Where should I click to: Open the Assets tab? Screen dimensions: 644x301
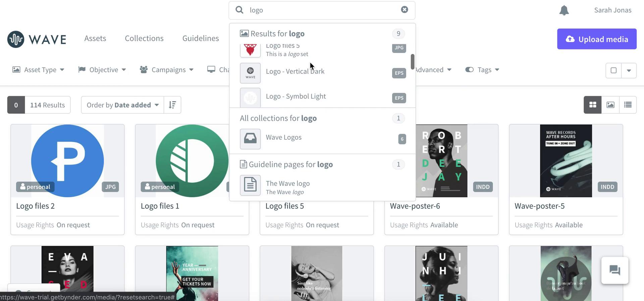(x=95, y=38)
